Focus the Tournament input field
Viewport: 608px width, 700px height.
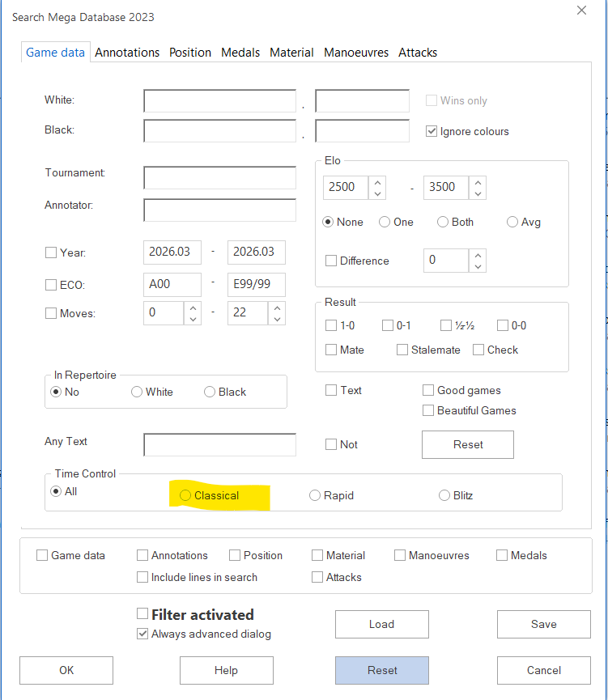pos(219,178)
